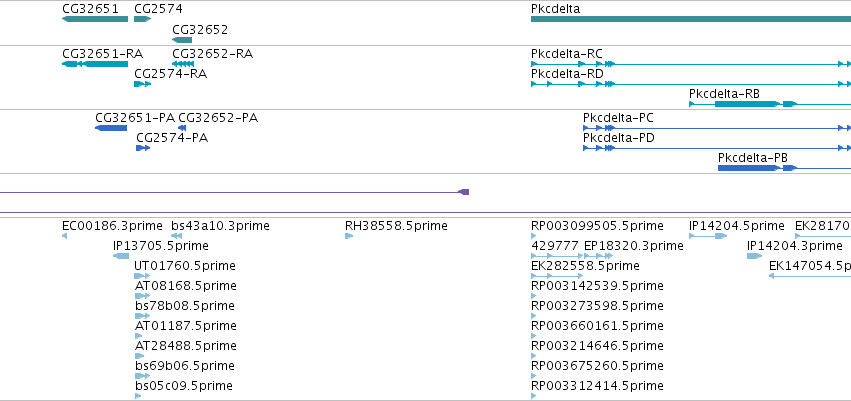Select the IP14204.3prime EST block
851x401 pixels.
tap(754, 256)
